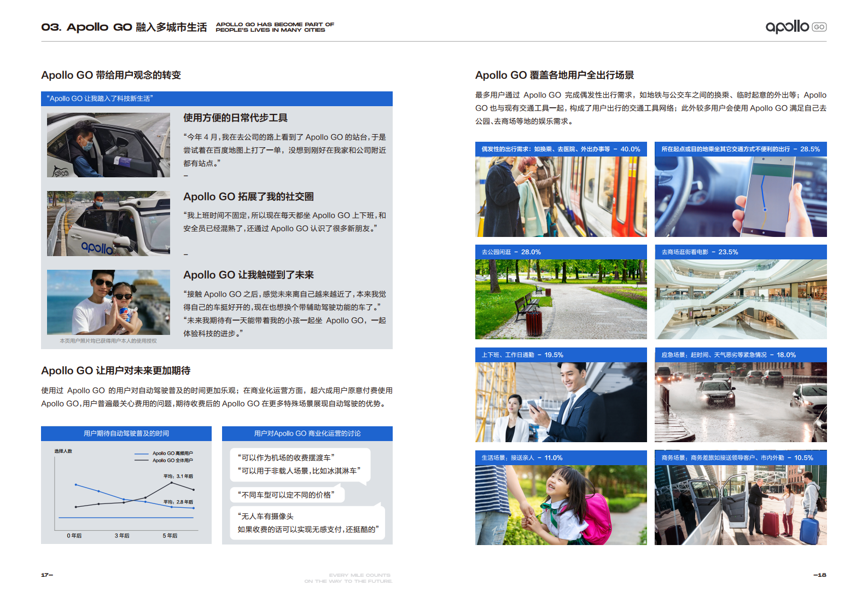Select the businessman commuting with phone photo
The image size is (868, 614).
click(x=561, y=402)
